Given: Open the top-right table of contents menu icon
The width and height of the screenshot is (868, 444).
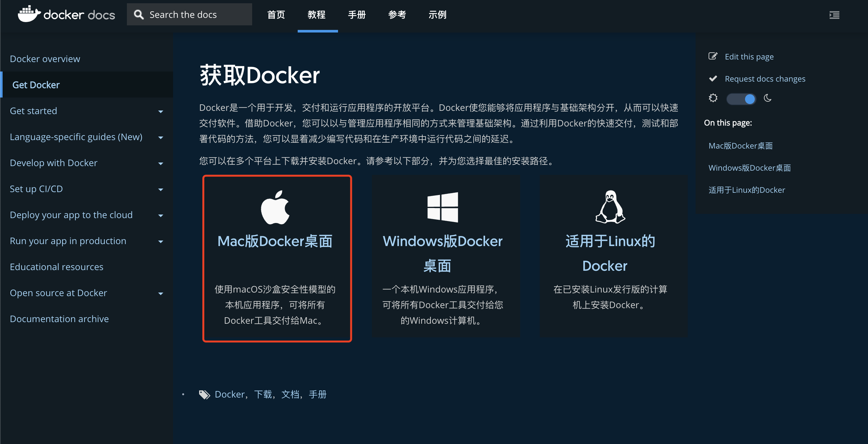Looking at the screenshot, I should 834,15.
